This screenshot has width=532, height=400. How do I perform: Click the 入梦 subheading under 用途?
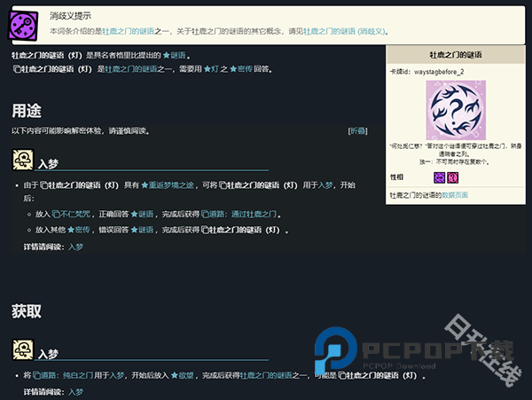[x=48, y=164]
